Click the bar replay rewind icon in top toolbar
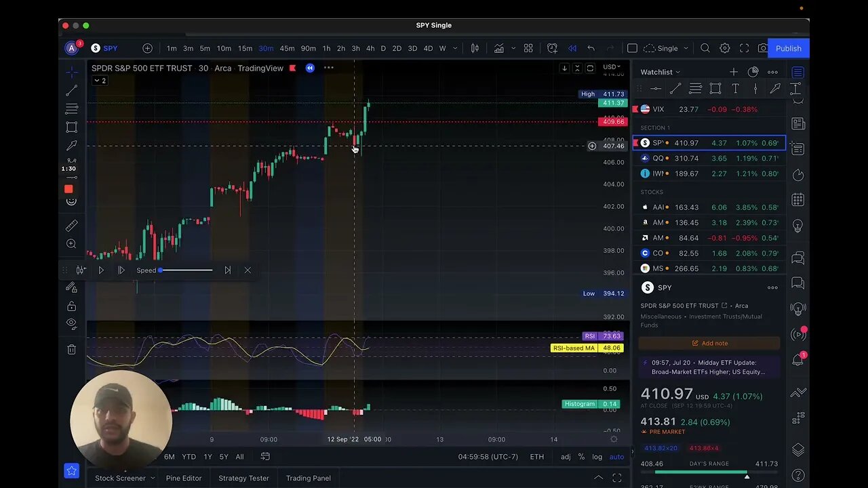Screen dimensions: 868x488 click(572, 48)
